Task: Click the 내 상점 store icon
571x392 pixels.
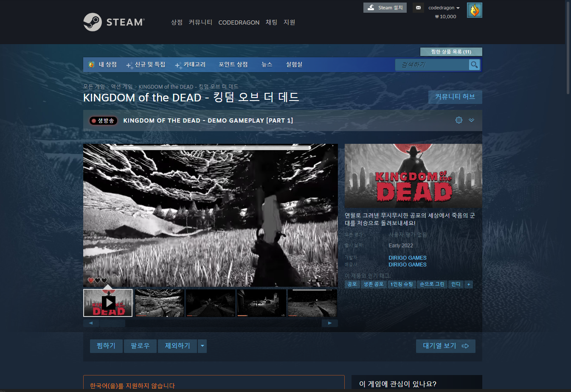Action: click(91, 64)
